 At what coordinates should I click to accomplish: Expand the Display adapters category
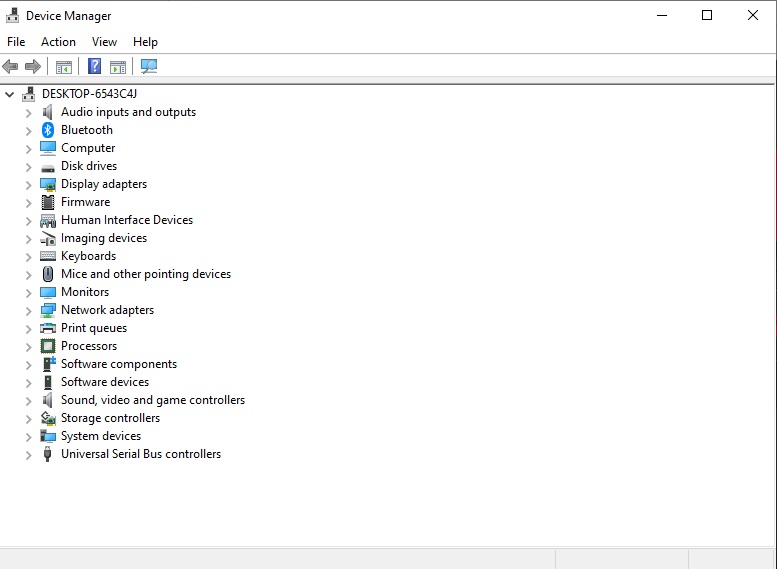click(29, 185)
